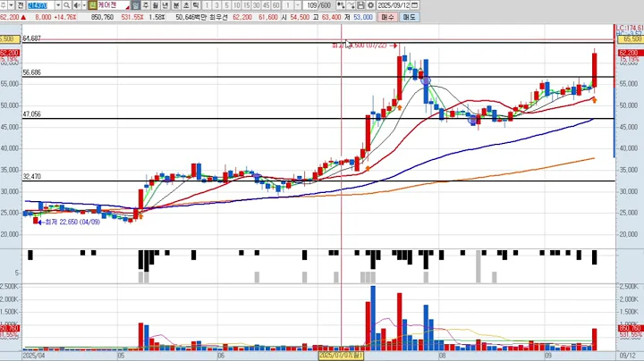Image resolution: width=644 pixels, height=361 pixels.
Task: Click the 최저 22,650 (04/09) low marker
Action: (x=69, y=222)
